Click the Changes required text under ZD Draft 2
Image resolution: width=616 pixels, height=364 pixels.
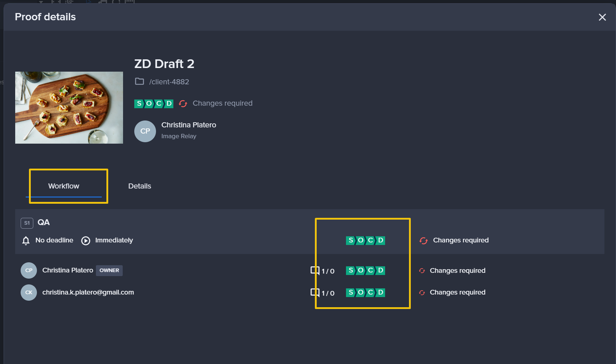[x=223, y=103]
